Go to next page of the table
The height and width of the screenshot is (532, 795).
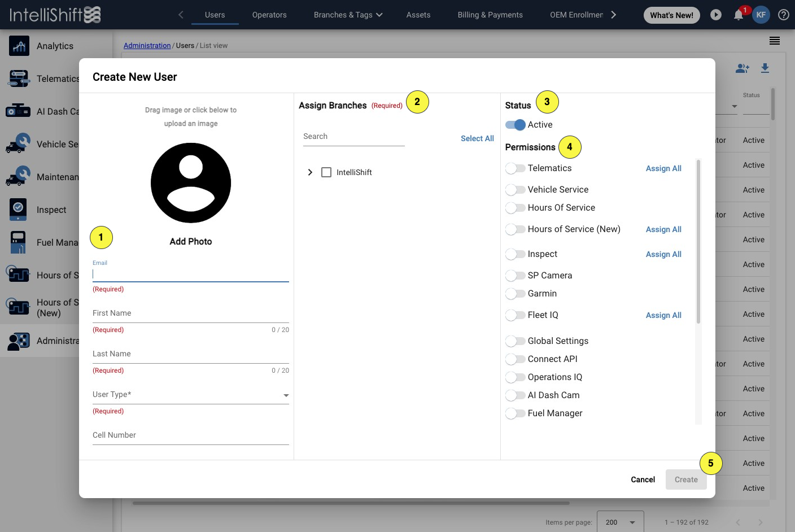point(761,522)
